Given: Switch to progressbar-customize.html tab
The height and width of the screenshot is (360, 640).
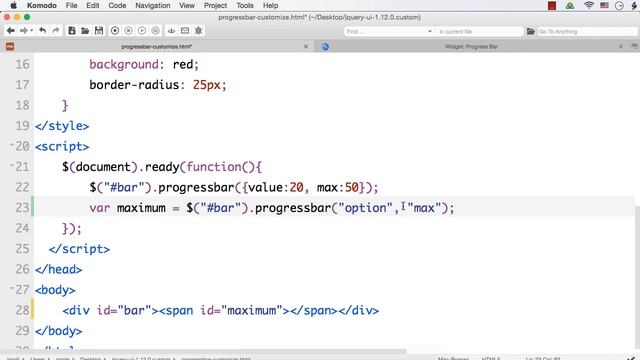Looking at the screenshot, I should coord(157,47).
